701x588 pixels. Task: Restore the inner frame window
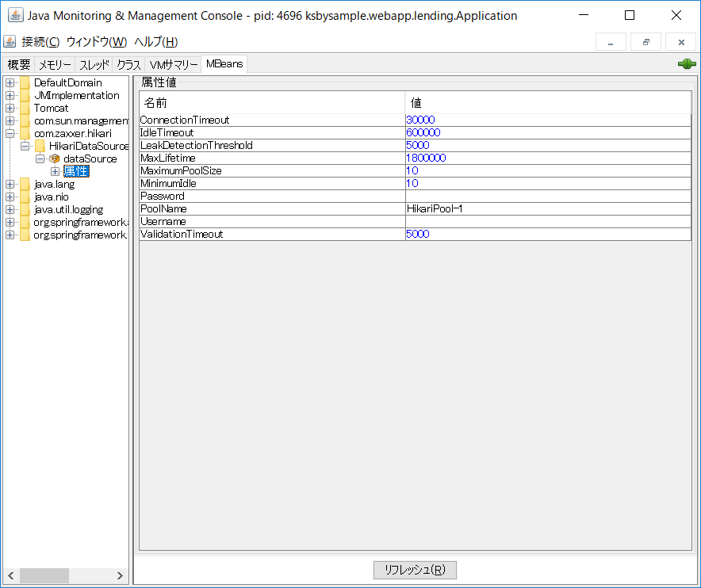[645, 42]
